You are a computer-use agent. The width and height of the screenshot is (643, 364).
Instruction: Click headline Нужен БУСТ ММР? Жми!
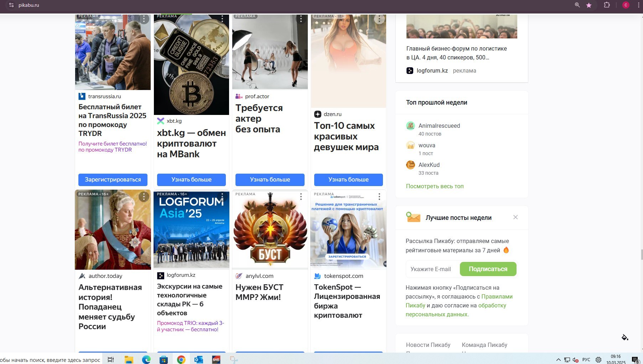(x=259, y=292)
